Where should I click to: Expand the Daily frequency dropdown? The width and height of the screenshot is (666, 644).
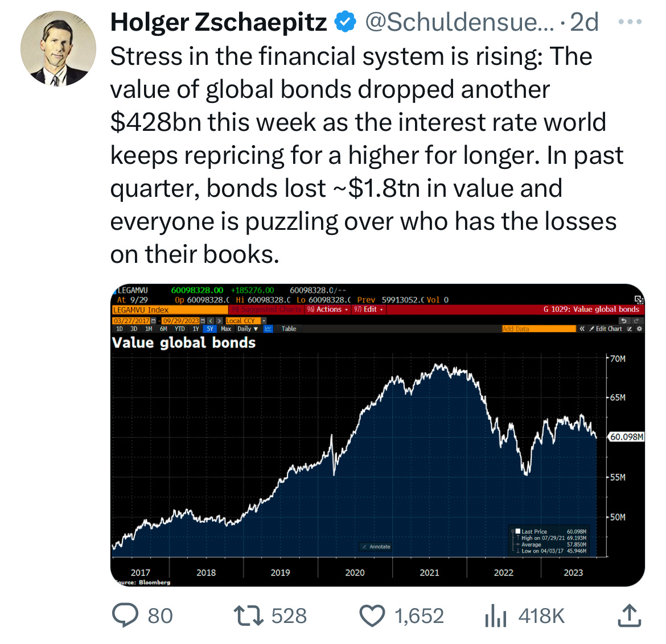coord(248,329)
